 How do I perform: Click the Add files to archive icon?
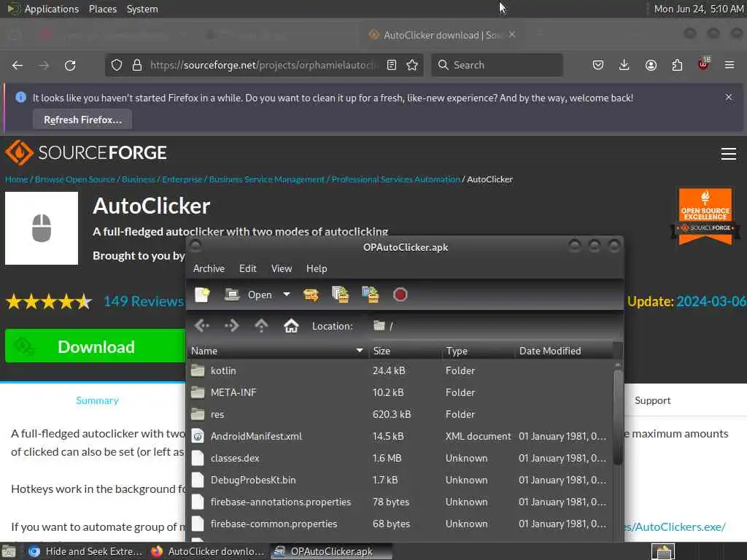click(340, 295)
